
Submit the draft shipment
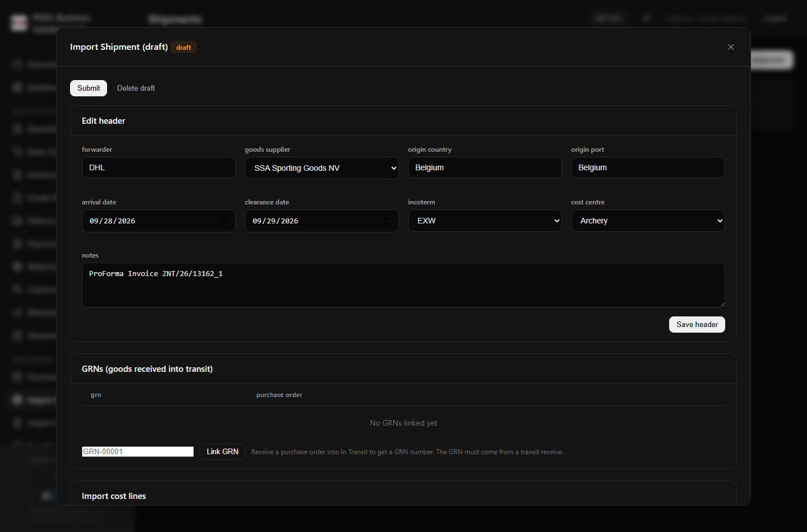point(89,88)
